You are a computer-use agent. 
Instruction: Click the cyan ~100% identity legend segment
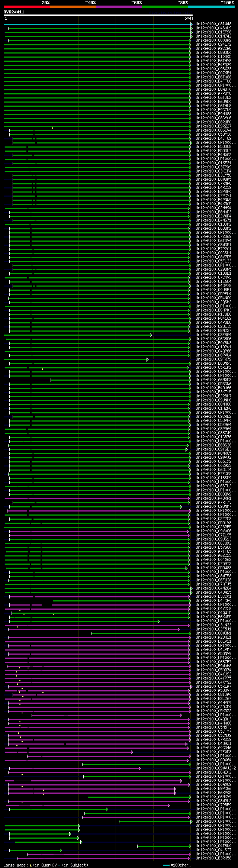pyautogui.click(x=211, y=7)
